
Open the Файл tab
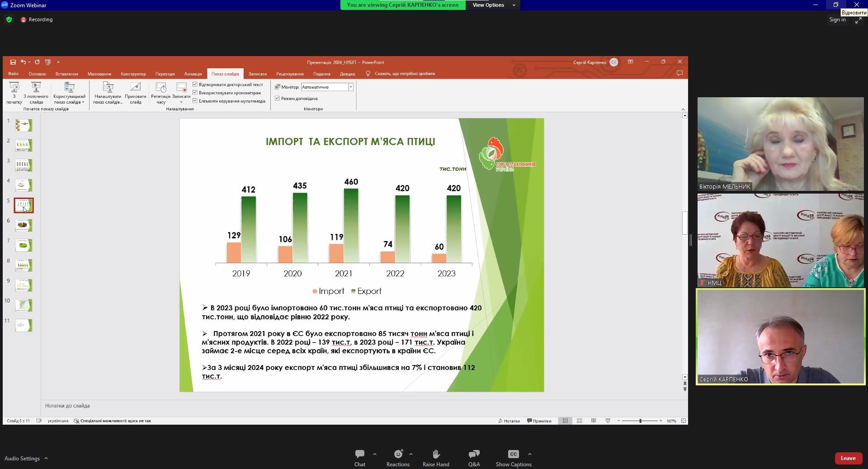point(13,74)
